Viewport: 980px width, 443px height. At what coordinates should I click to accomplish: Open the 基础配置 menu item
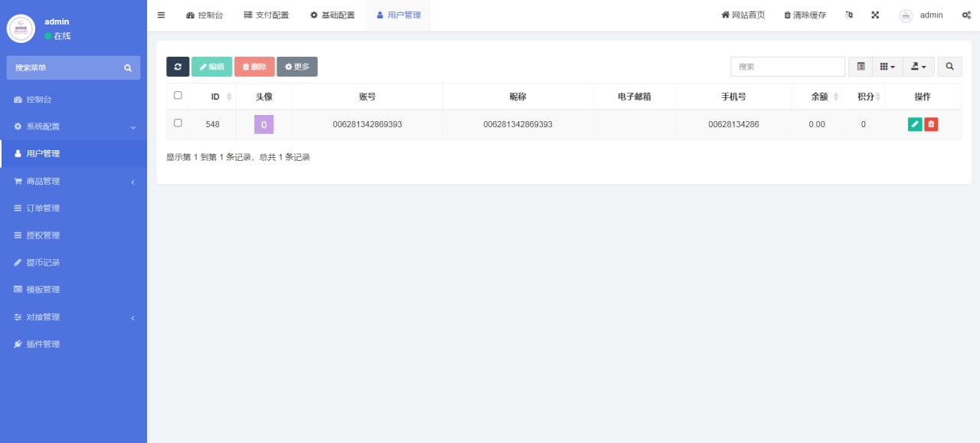coord(332,15)
